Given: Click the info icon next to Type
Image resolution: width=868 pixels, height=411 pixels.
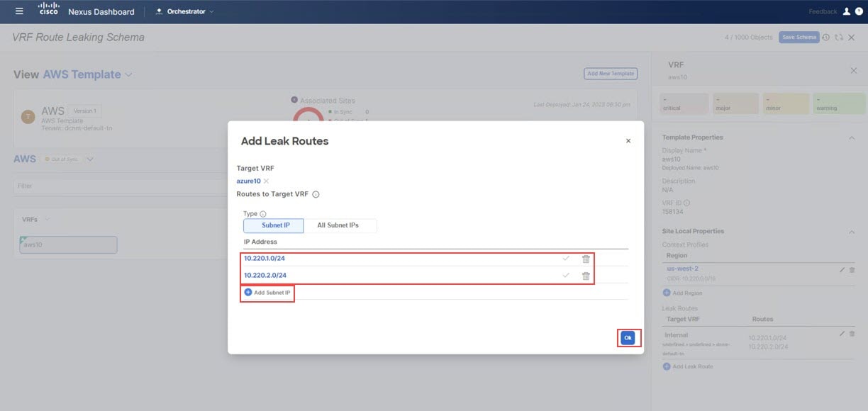Looking at the screenshot, I should point(263,214).
